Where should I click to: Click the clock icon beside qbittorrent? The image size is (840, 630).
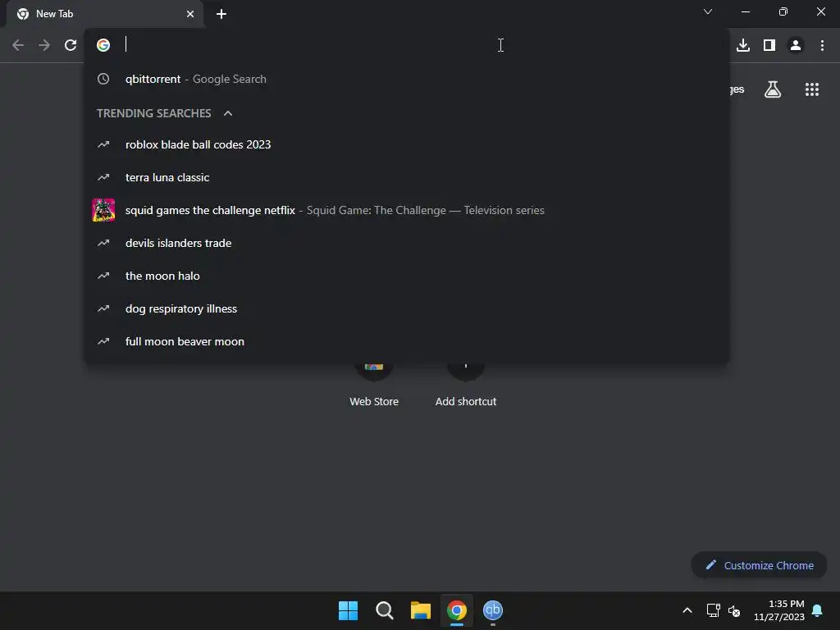[103, 79]
